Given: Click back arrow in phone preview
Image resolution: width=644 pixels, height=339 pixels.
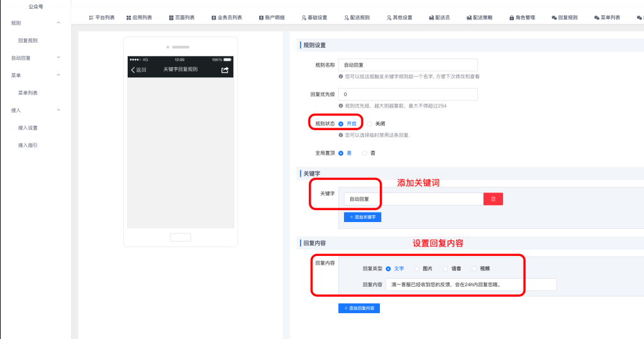Looking at the screenshot, I should [x=133, y=69].
